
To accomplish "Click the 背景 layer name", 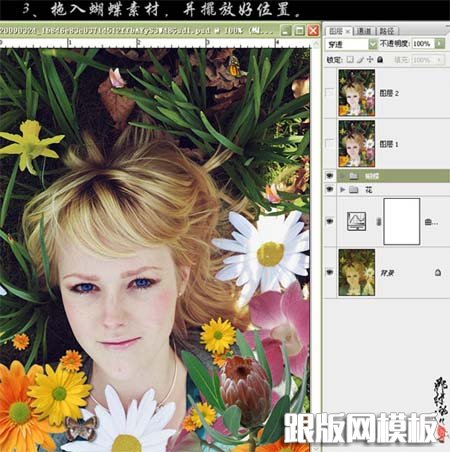I will click(387, 273).
